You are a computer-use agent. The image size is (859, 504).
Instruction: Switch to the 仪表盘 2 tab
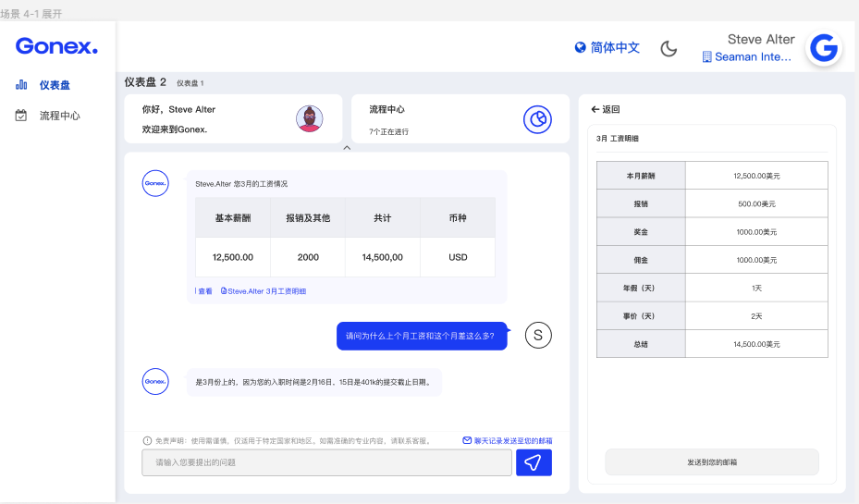pyautogui.click(x=145, y=82)
